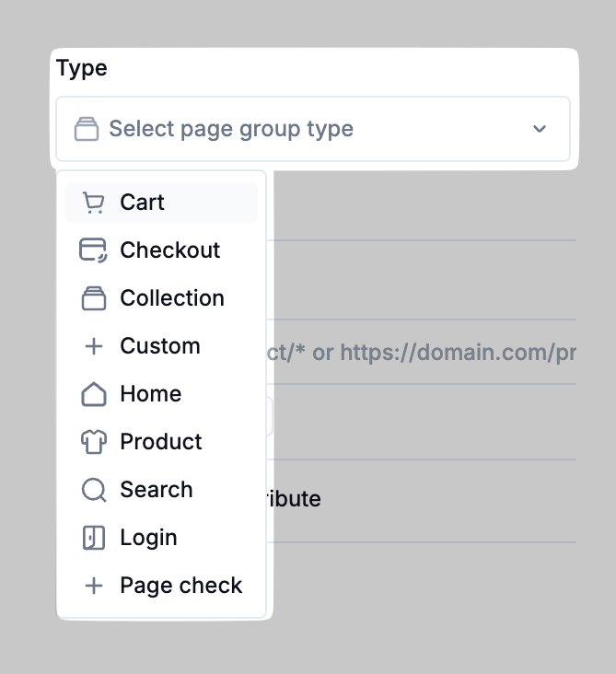Viewport: 616px width, 674px height.
Task: Select the Collection option
Action: coord(172,298)
